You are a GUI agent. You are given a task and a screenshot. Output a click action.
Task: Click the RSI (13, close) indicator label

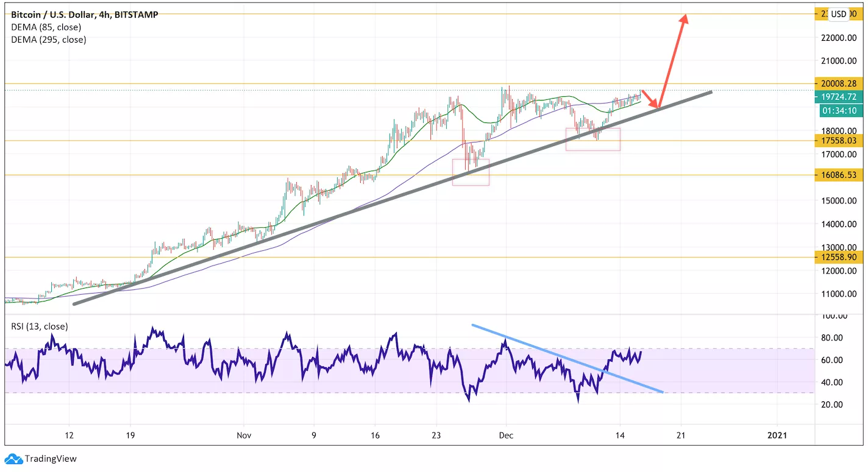pos(40,326)
